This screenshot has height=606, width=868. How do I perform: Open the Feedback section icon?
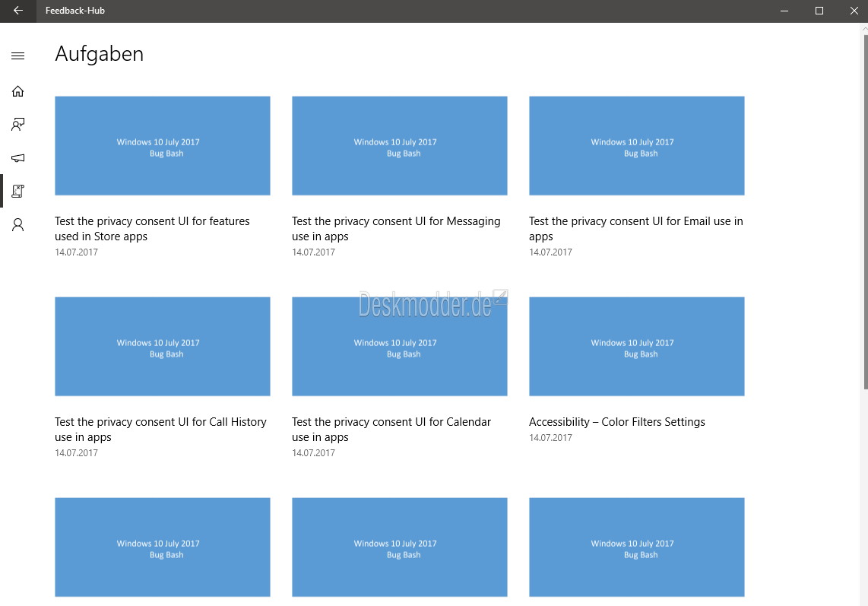coord(17,124)
